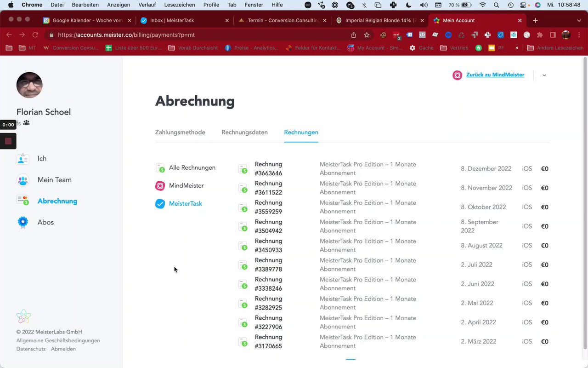
Task: Stop recording with the red square button
Action: click(8, 141)
